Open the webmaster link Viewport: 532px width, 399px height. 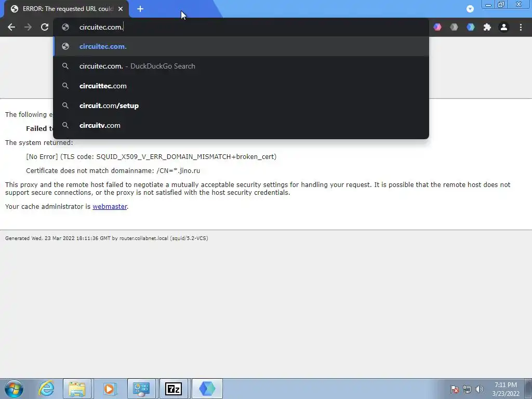tap(110, 207)
